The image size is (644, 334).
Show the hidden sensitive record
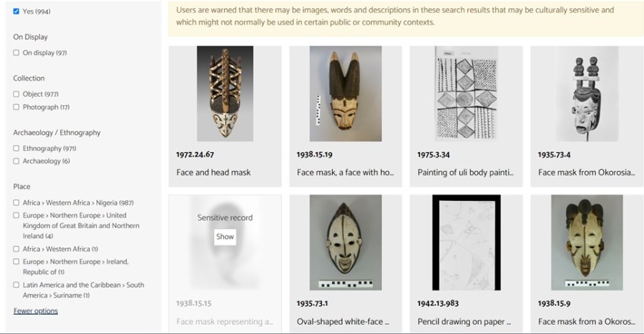[x=225, y=237]
